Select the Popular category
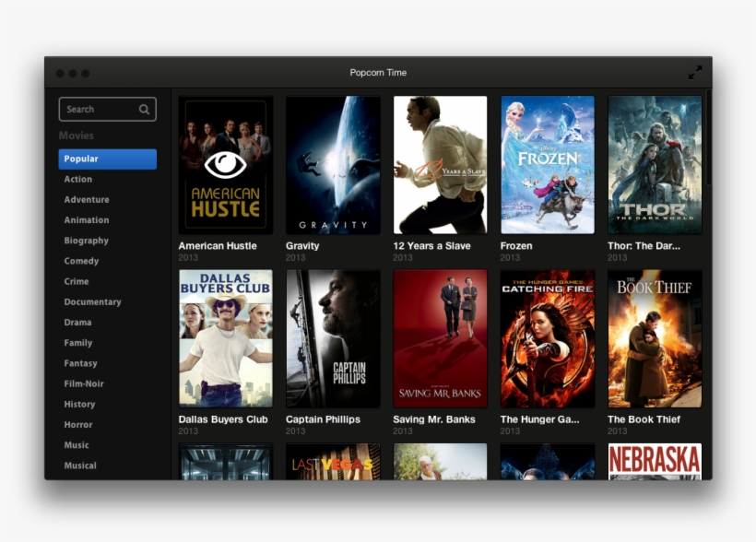756x542 pixels. click(108, 159)
